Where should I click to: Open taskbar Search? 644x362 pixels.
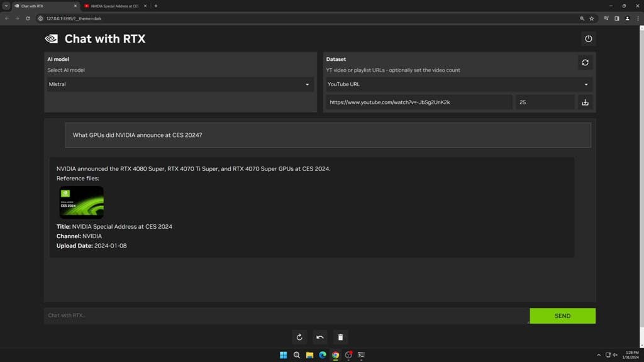tap(297, 355)
